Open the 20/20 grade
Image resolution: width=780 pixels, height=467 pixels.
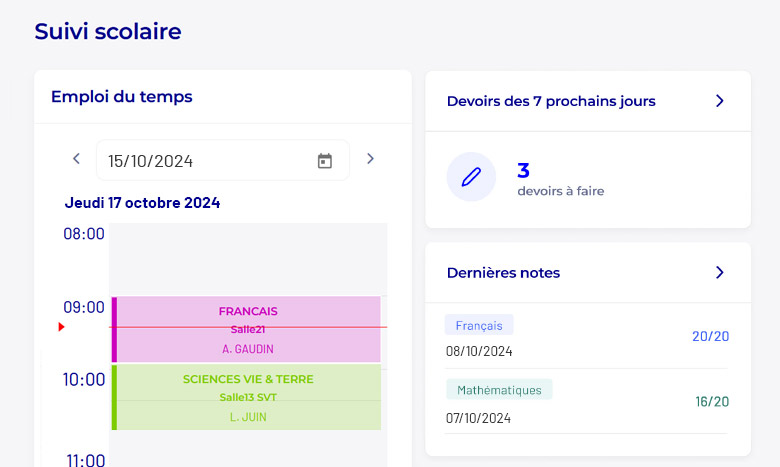click(x=710, y=336)
